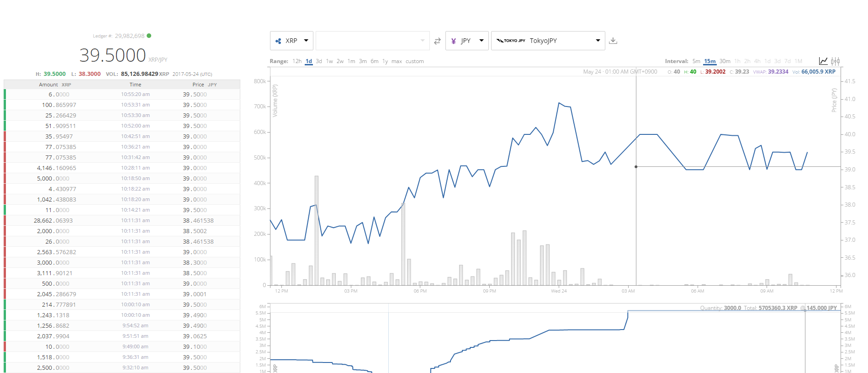Image resolution: width=868 pixels, height=373 pixels.
Task: Choose the max range tab
Action: click(x=397, y=61)
